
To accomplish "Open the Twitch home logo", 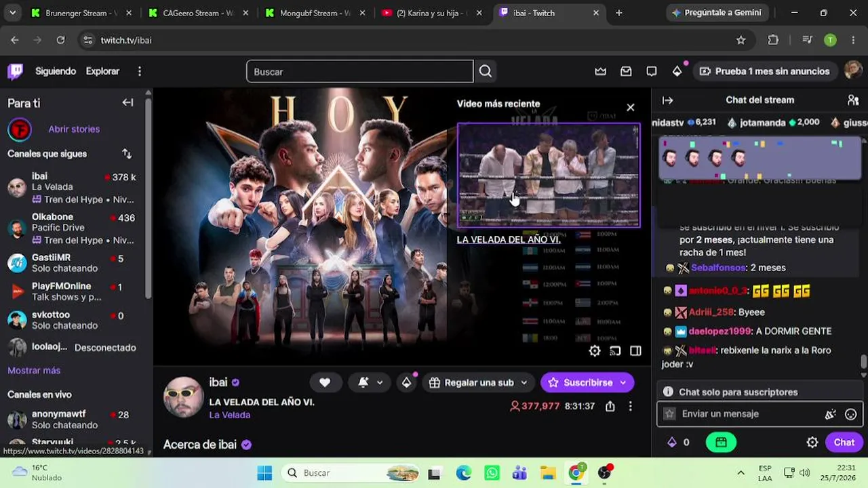I will point(15,71).
